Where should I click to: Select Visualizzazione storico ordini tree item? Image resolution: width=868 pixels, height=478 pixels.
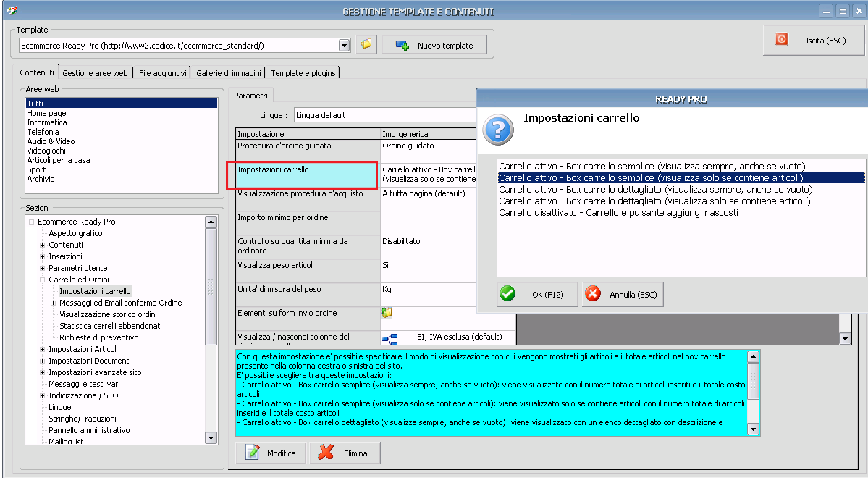click(108, 314)
